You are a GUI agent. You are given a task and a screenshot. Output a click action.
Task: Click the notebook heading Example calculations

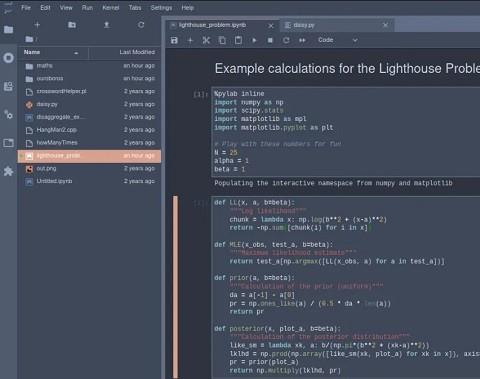pyautogui.click(x=347, y=68)
